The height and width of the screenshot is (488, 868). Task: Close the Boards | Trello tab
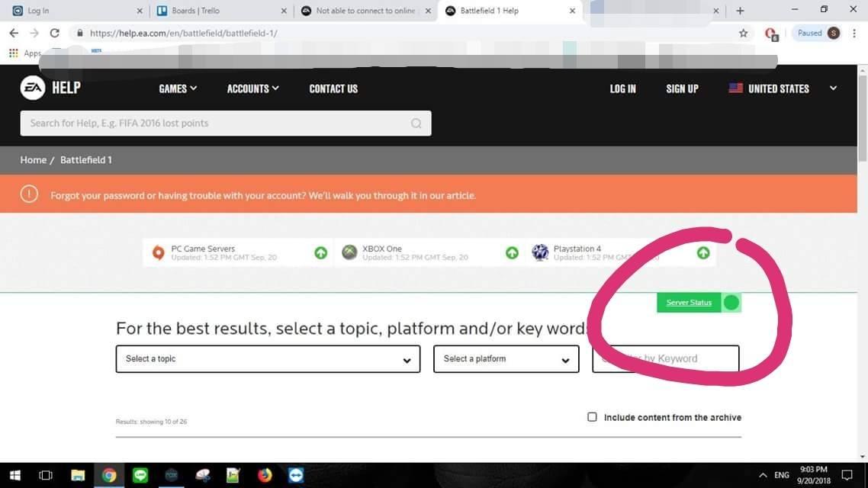click(x=284, y=11)
